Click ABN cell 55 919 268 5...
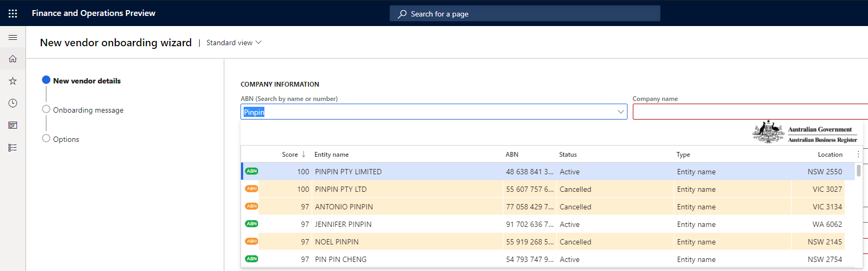 tap(530, 242)
